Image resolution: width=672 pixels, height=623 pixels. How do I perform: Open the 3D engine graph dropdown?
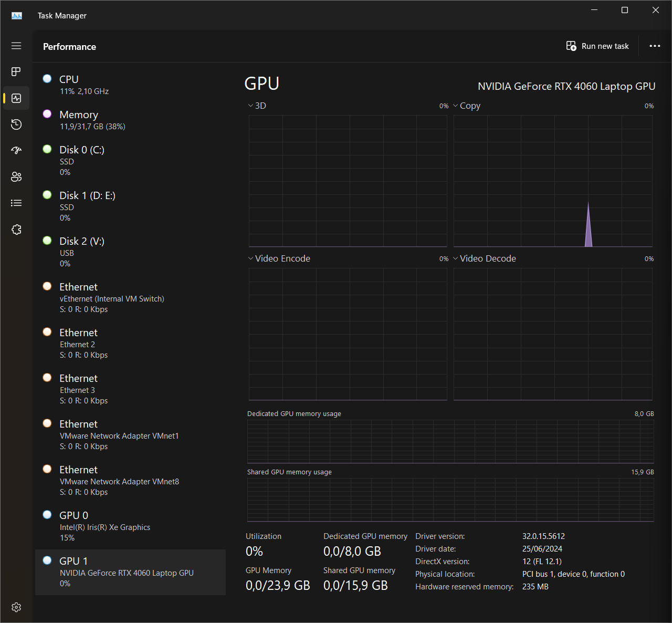click(x=257, y=106)
